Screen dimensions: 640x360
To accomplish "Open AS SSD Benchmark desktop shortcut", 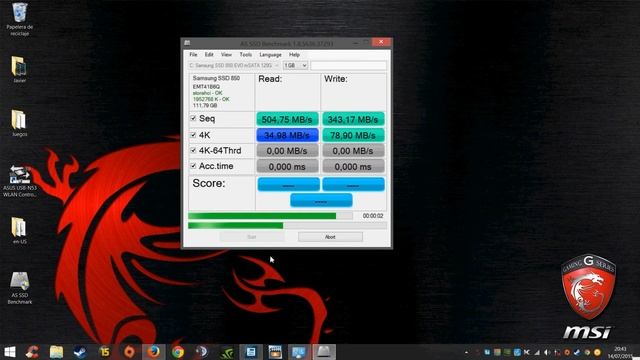I will 20,288.
